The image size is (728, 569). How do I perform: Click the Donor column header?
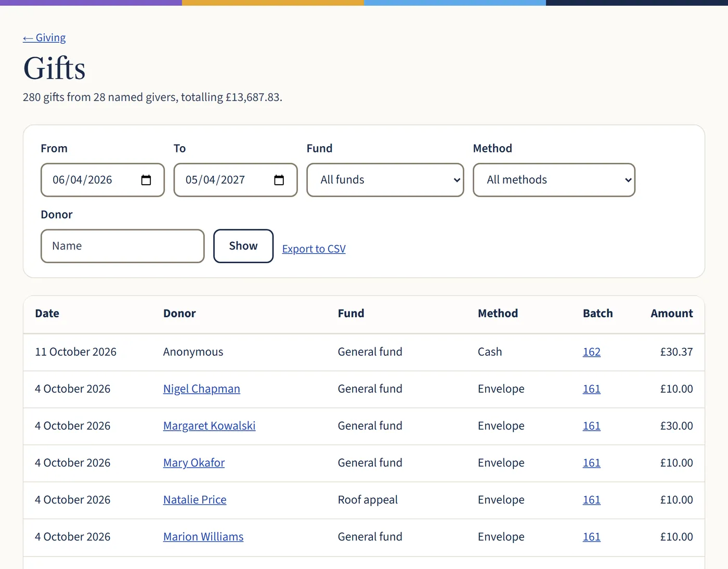click(x=179, y=314)
